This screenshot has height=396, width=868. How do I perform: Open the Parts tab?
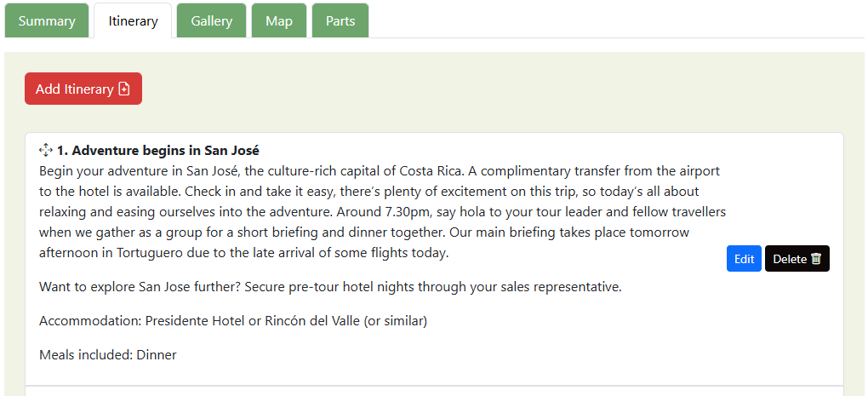coord(340,21)
